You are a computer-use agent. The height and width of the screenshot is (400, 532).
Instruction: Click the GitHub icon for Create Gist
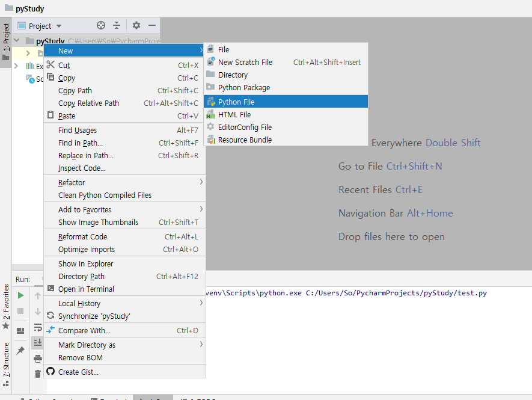pos(50,372)
